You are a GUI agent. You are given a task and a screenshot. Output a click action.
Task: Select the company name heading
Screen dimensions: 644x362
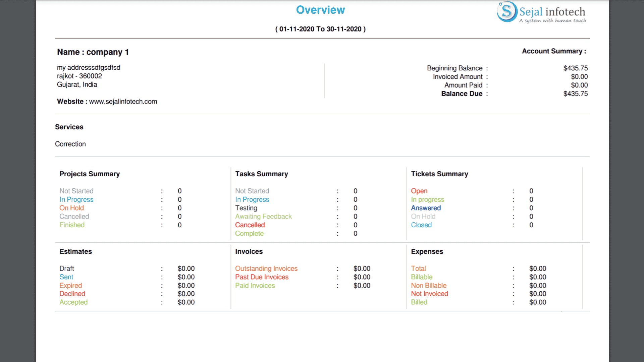[x=93, y=52]
